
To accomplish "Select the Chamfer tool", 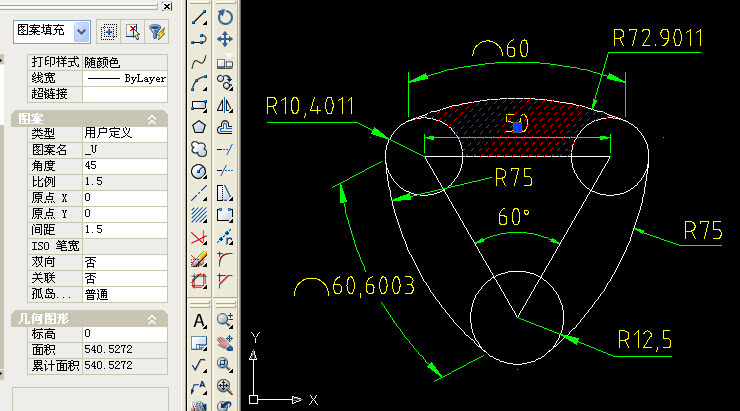I will pyautogui.click(x=225, y=281).
